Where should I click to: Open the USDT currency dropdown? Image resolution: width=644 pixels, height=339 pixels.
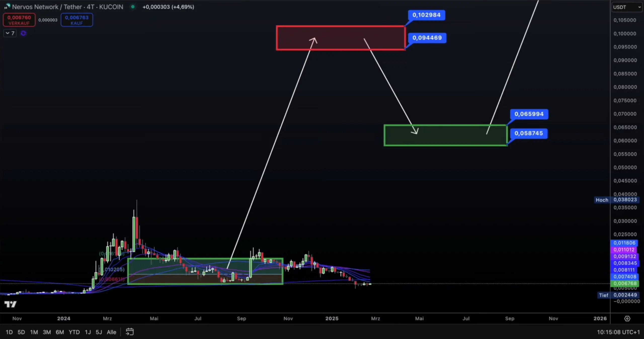pyautogui.click(x=626, y=7)
